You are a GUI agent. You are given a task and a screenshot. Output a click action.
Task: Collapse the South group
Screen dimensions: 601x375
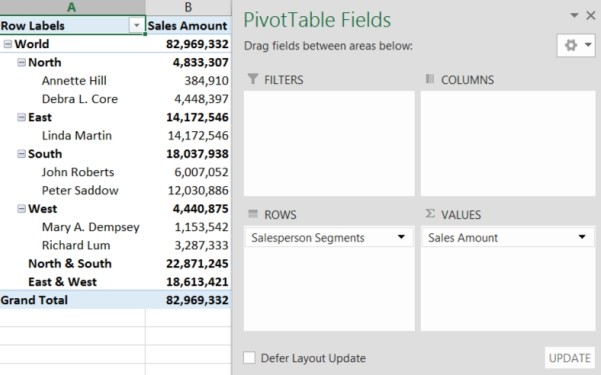[x=21, y=154]
